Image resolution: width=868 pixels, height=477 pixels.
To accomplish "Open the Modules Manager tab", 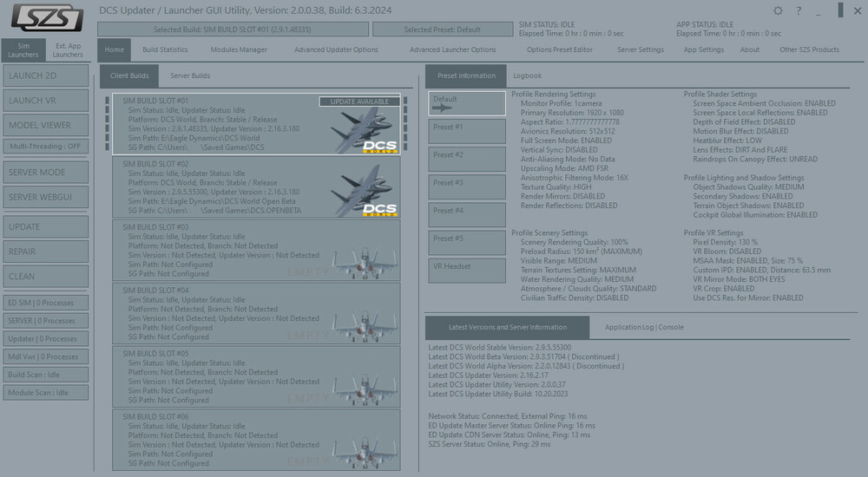I will click(x=239, y=49).
